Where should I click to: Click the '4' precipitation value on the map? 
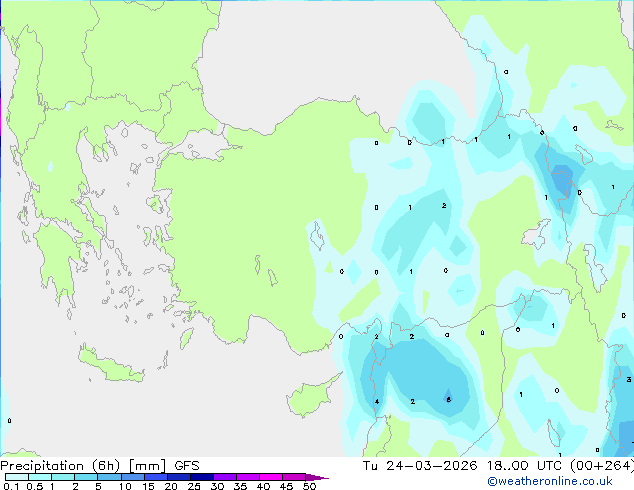coord(377,401)
